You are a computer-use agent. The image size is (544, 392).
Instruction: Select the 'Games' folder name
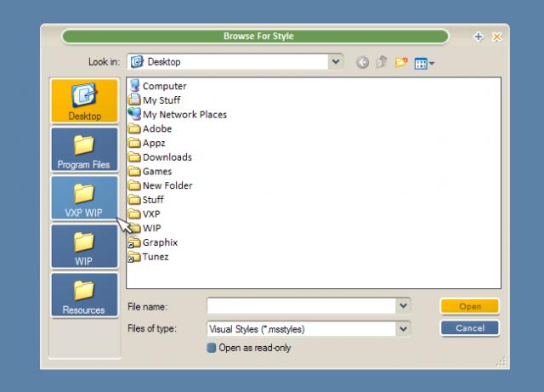click(157, 172)
